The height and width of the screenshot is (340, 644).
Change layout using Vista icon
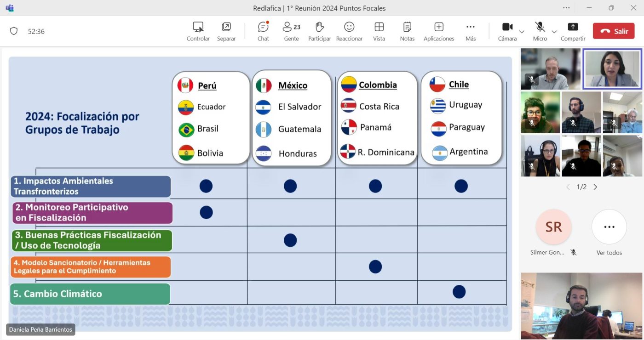click(x=379, y=31)
